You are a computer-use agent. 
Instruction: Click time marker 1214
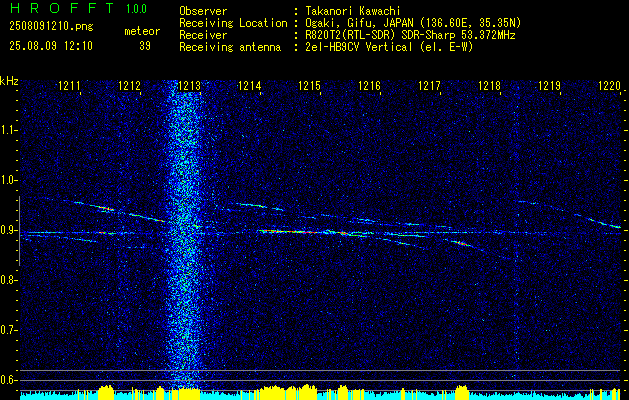click(249, 85)
